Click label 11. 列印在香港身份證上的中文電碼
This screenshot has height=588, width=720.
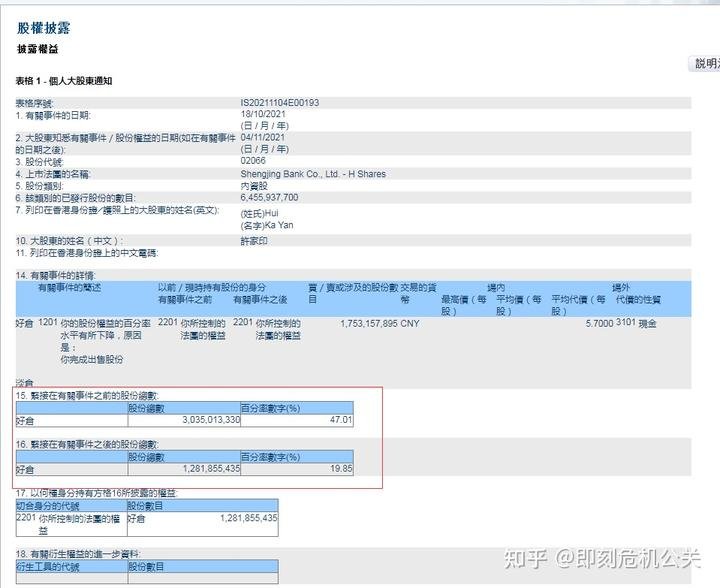pyautogui.click(x=87, y=253)
